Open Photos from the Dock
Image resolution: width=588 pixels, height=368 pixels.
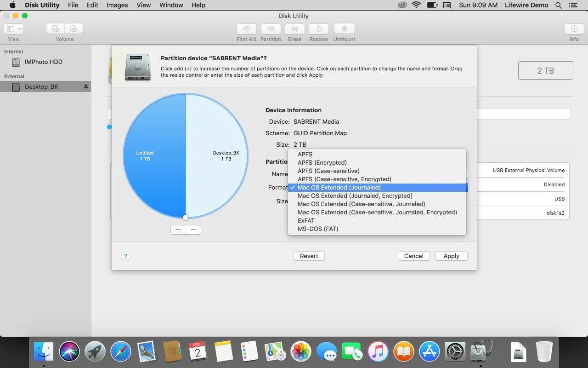[301, 352]
